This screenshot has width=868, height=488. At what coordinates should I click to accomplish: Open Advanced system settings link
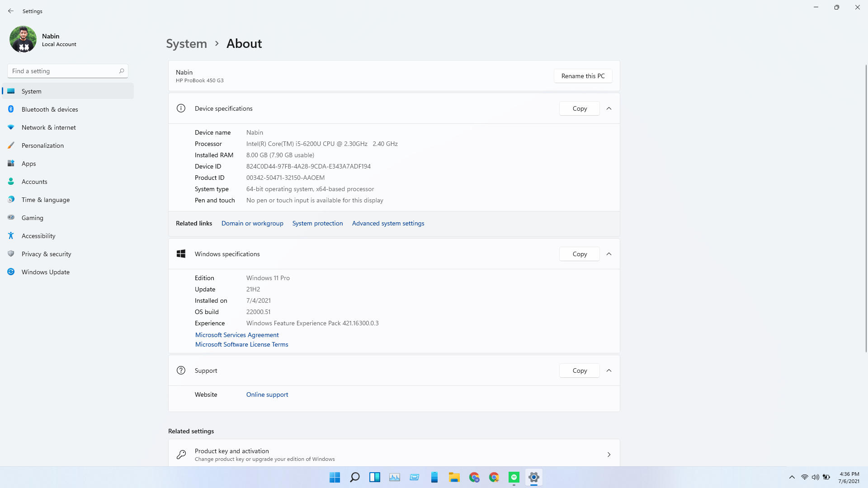click(388, 223)
